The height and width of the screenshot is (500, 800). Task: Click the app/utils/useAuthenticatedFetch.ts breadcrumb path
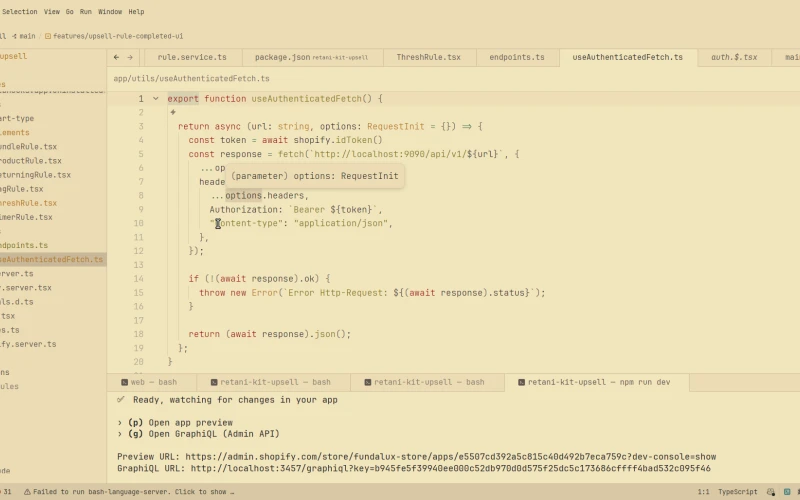pyautogui.click(x=191, y=79)
